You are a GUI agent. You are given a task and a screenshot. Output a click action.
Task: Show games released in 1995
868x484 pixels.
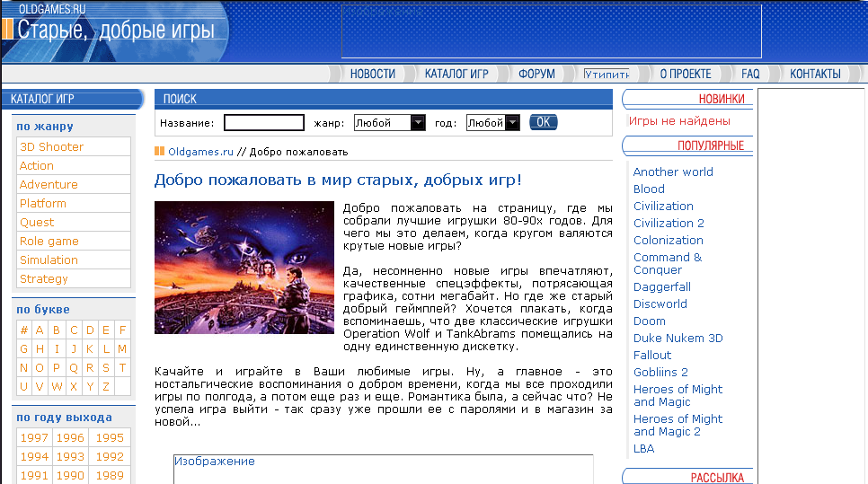[110, 437]
